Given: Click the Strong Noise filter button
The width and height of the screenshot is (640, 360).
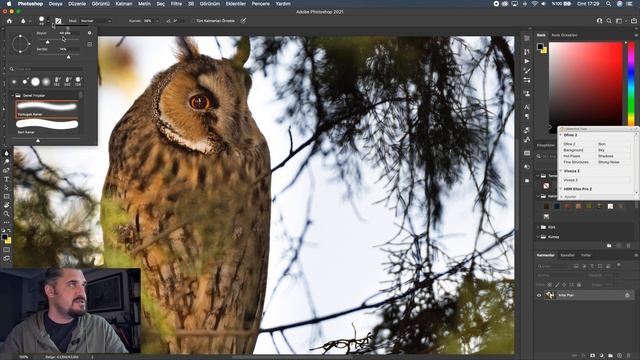Looking at the screenshot, I should pos(613,162).
